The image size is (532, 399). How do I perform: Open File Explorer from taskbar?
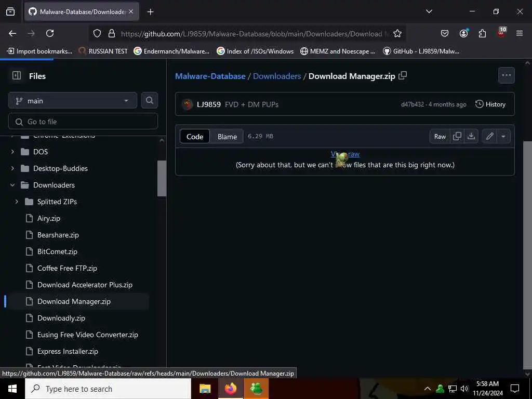pos(205,389)
